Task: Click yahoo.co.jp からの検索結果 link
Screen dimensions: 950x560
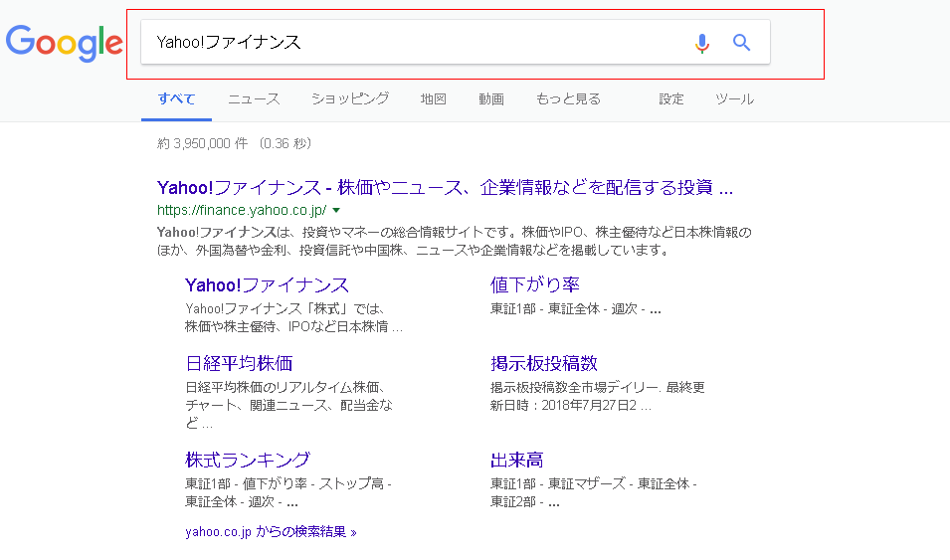Action: coord(271,531)
